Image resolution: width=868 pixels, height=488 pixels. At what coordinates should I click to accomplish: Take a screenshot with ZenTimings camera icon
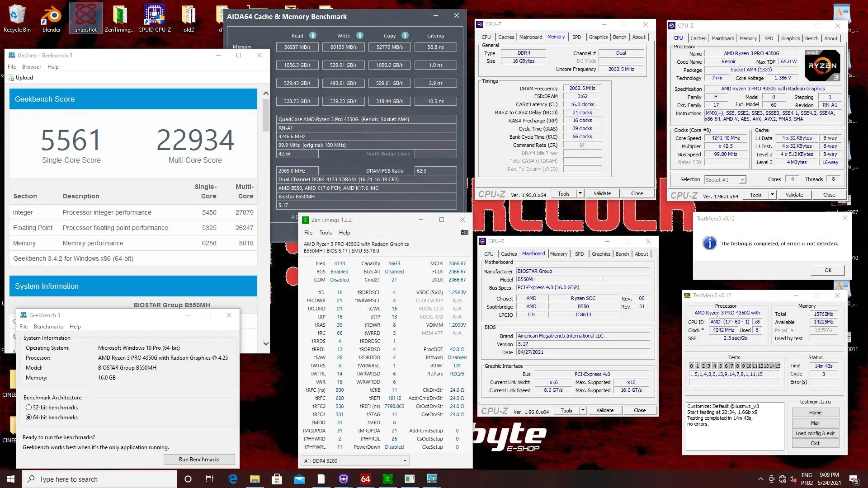(464, 232)
